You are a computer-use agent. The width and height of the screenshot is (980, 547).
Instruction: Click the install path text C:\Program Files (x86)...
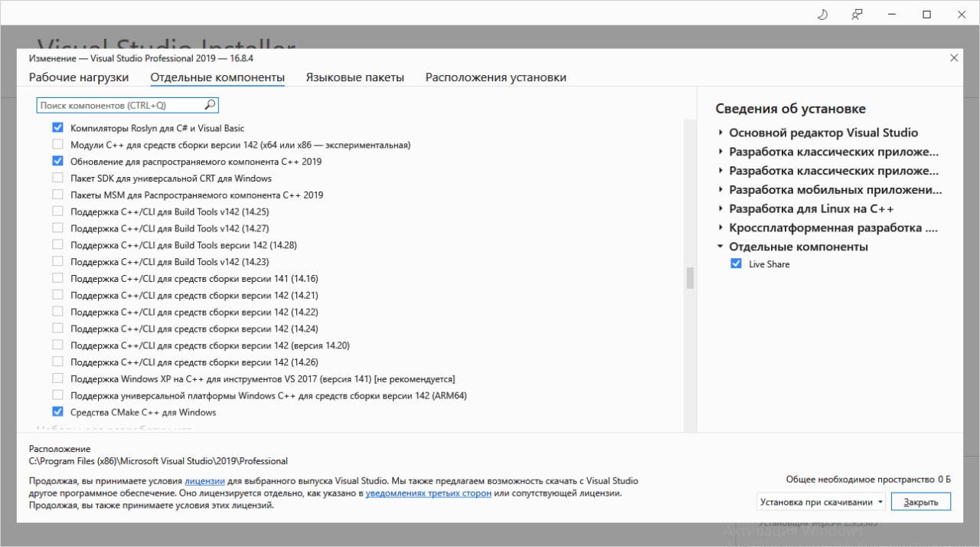158,461
